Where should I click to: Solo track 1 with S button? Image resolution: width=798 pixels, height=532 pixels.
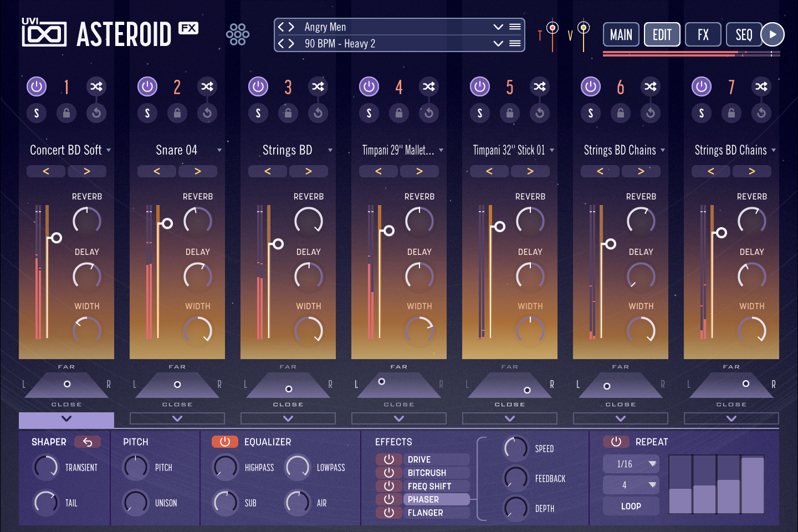tap(37, 113)
